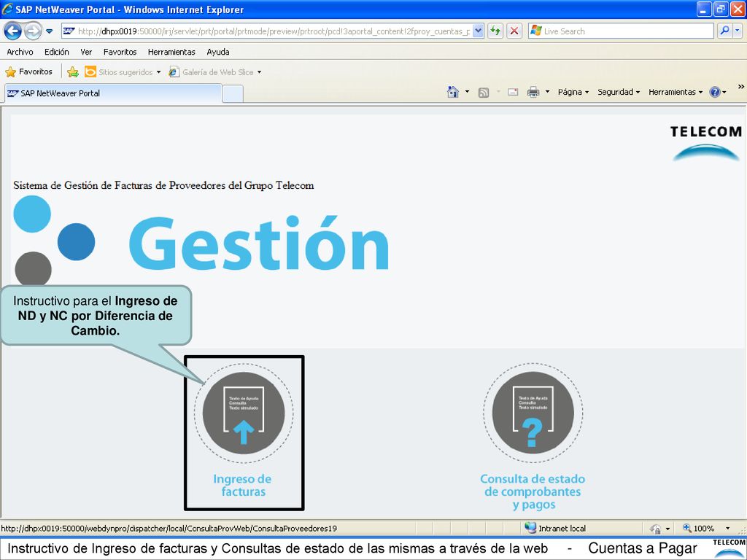Refresh the page with the green arrows icon

(495, 31)
